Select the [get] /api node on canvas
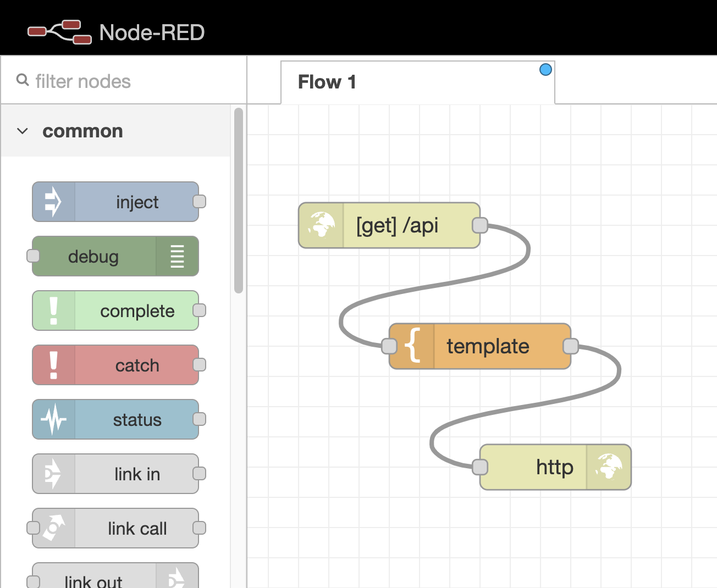 (x=389, y=225)
